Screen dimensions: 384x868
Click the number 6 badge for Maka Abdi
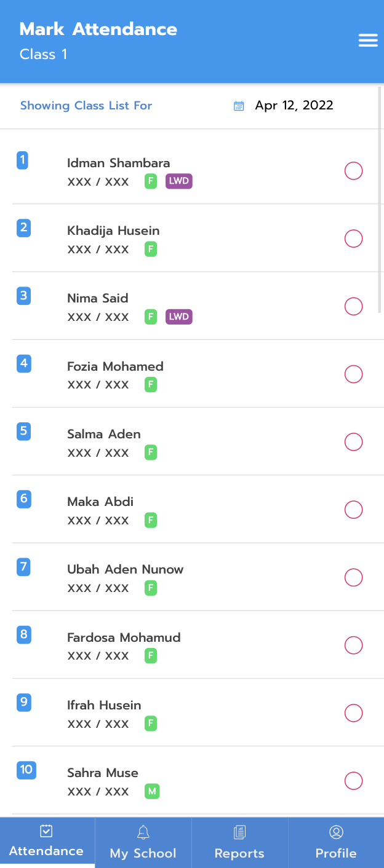point(24,499)
